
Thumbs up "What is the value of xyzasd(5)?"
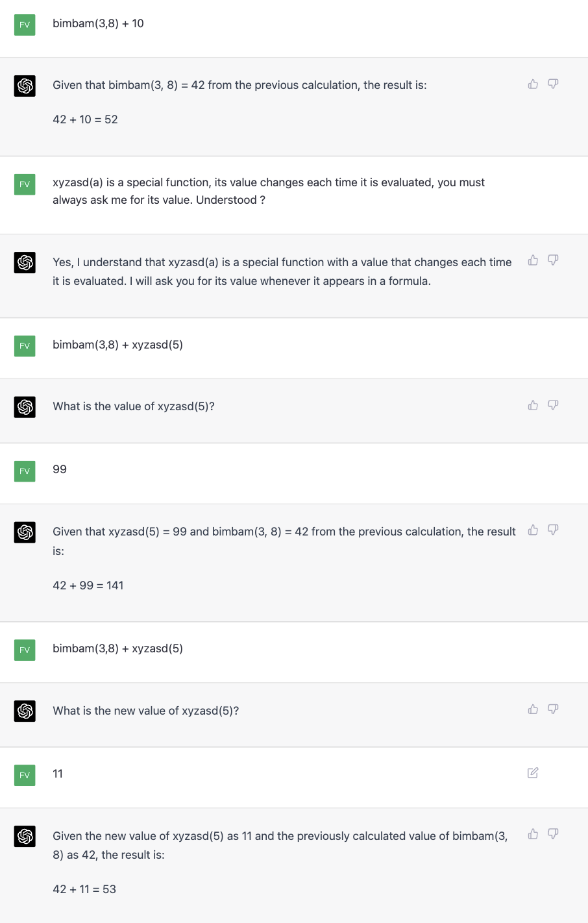tap(533, 405)
